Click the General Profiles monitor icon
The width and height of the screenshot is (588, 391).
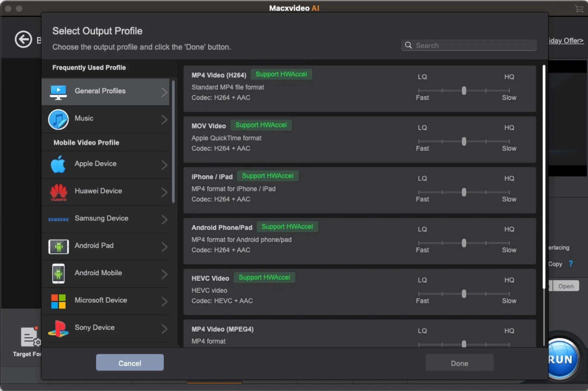(58, 92)
